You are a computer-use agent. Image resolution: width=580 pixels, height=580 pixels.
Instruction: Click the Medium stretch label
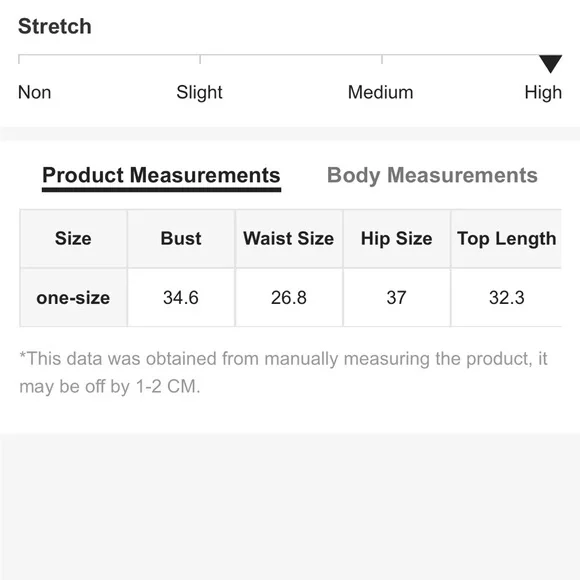[x=380, y=92]
